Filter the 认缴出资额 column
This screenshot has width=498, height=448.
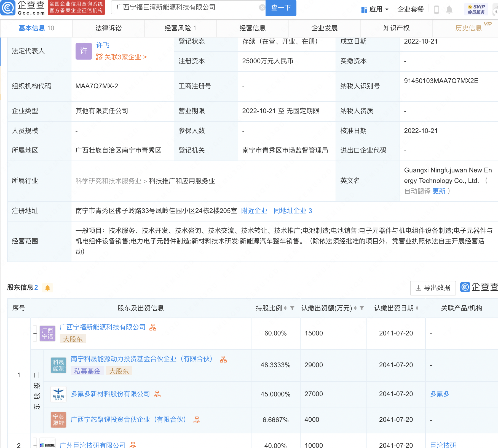(362, 308)
